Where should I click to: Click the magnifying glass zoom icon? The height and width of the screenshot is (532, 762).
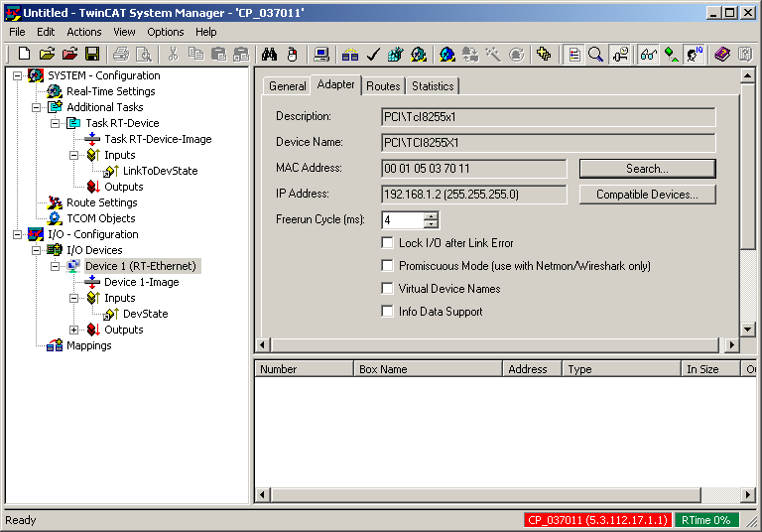(595, 54)
